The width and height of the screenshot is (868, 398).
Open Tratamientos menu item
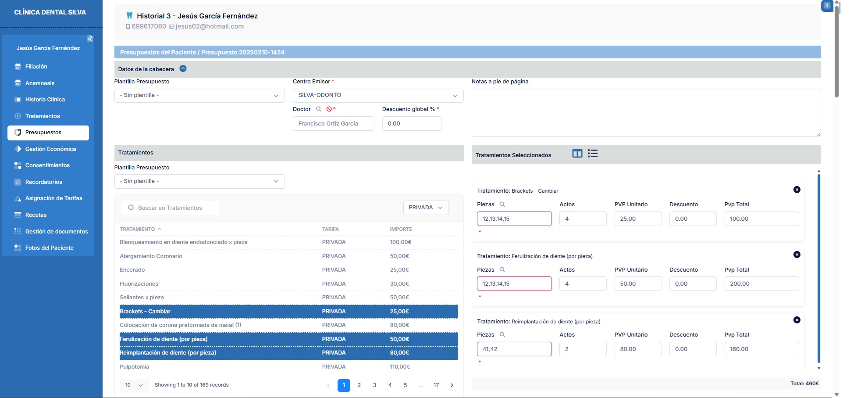[48, 116]
